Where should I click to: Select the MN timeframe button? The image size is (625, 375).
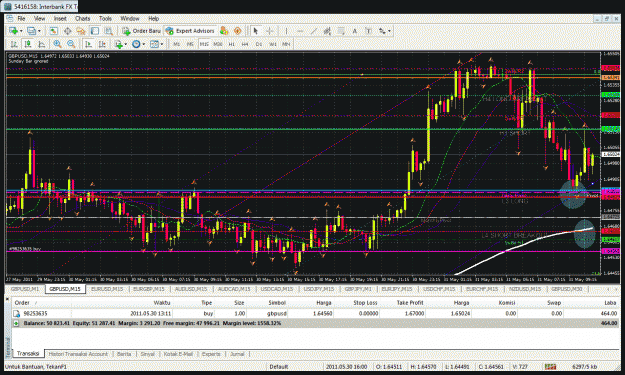tap(286, 44)
